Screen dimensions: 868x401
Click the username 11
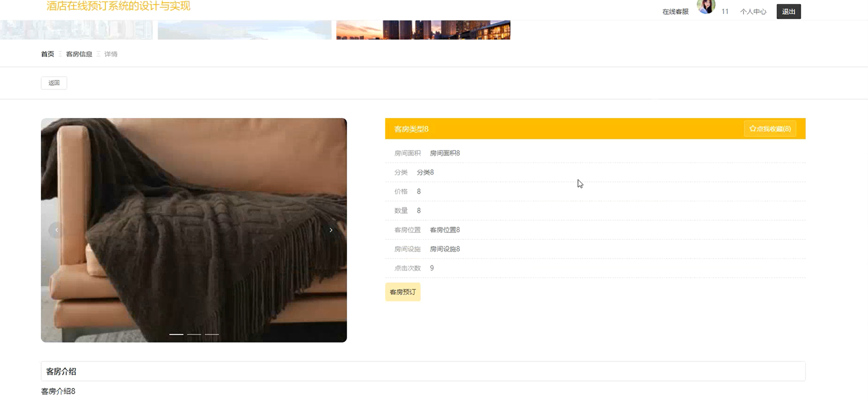(x=725, y=12)
